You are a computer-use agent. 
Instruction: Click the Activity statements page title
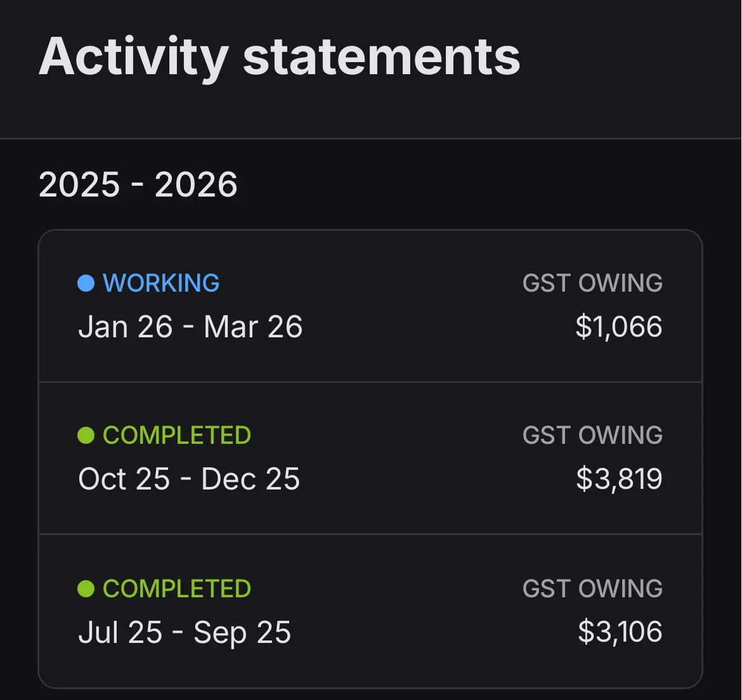point(280,57)
